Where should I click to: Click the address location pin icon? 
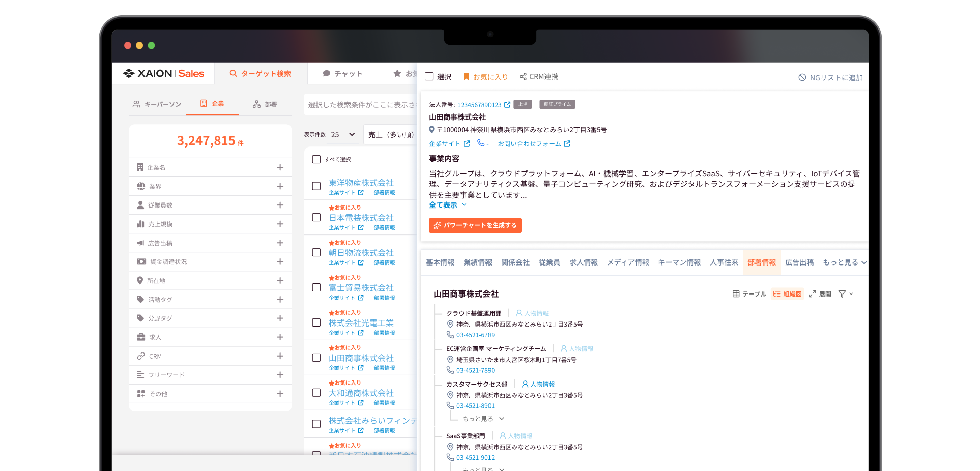(431, 130)
